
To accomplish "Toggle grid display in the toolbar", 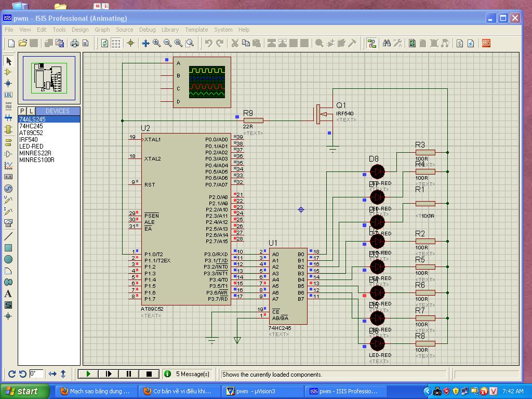I will click(x=116, y=43).
